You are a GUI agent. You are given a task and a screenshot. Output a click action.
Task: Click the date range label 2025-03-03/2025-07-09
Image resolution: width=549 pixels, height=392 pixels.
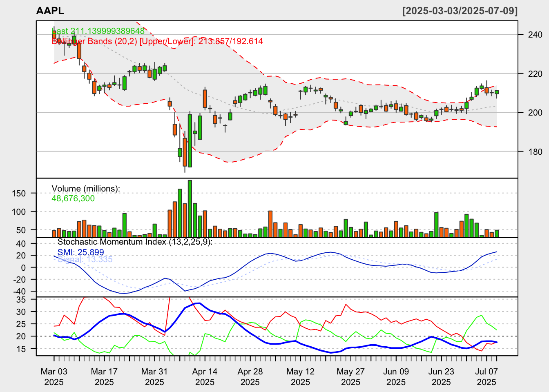point(460,11)
